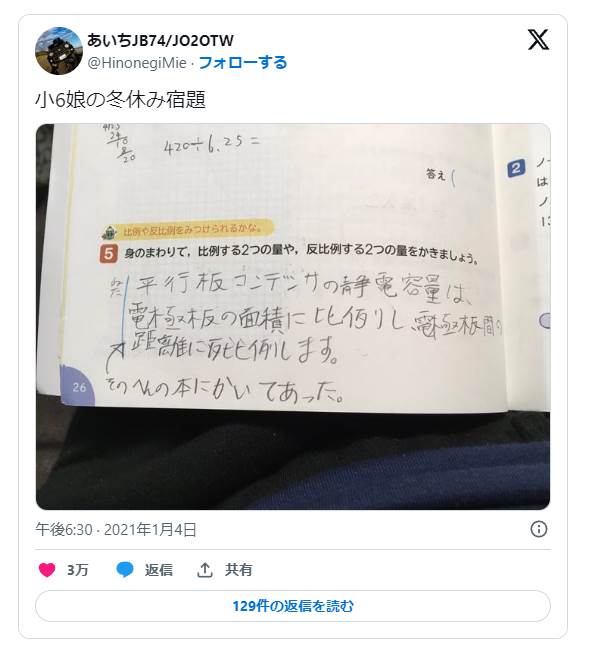
Task: Click tweet text 小6娘の冬休み宿題
Action: (x=120, y=100)
